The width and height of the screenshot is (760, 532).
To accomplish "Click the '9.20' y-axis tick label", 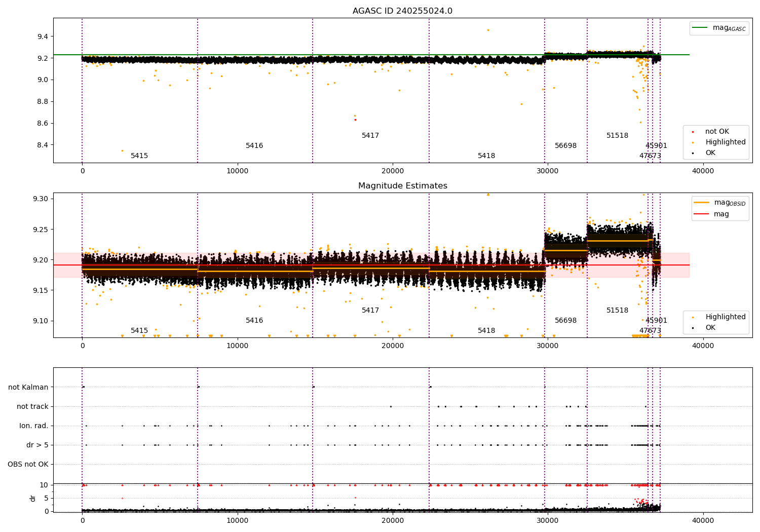I will coord(41,260).
